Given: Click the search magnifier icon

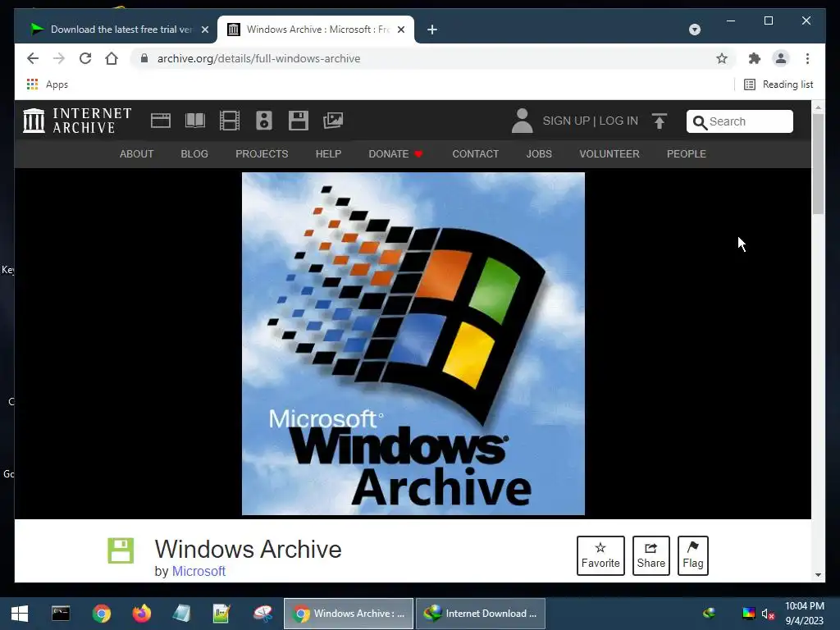Looking at the screenshot, I should pyautogui.click(x=700, y=122).
